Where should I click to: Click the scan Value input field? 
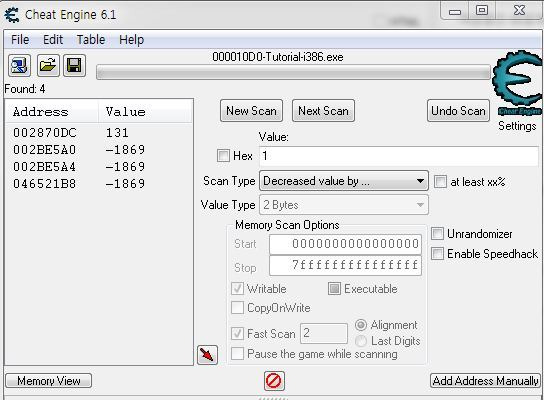[399, 156]
